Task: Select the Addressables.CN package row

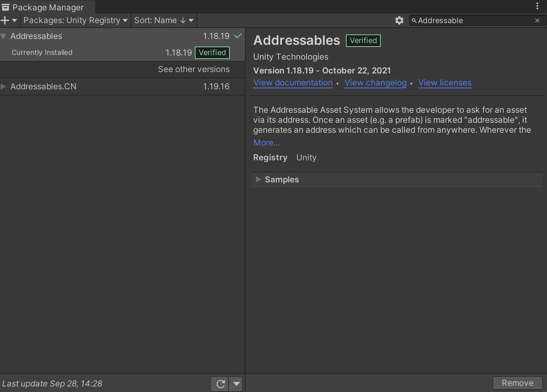Action: tap(122, 87)
